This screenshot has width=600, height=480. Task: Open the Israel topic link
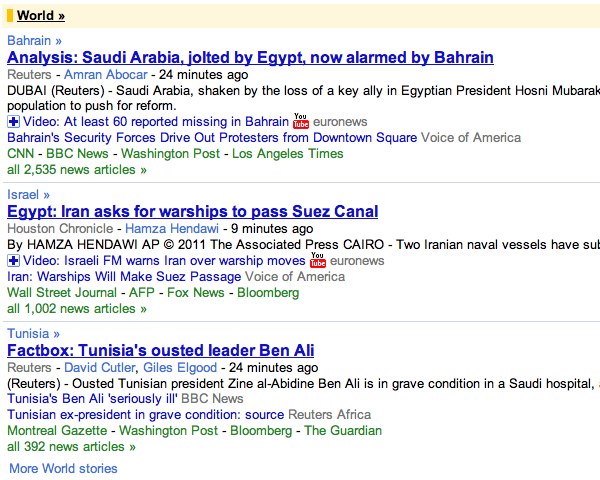(x=29, y=194)
